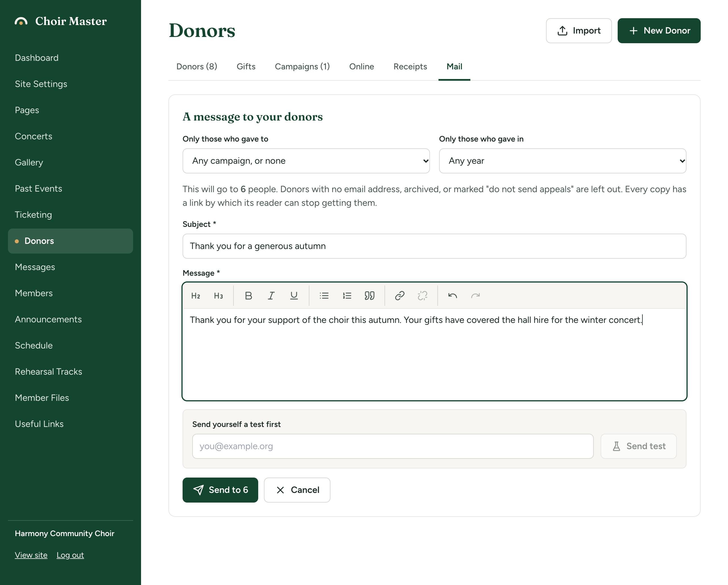
Task: Click the test email address field
Action: pos(393,446)
